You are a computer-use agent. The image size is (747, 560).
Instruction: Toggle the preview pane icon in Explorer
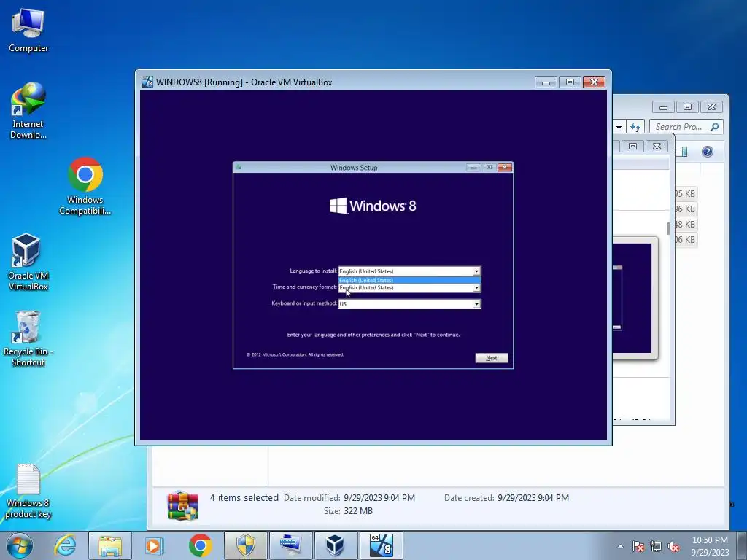coord(682,152)
